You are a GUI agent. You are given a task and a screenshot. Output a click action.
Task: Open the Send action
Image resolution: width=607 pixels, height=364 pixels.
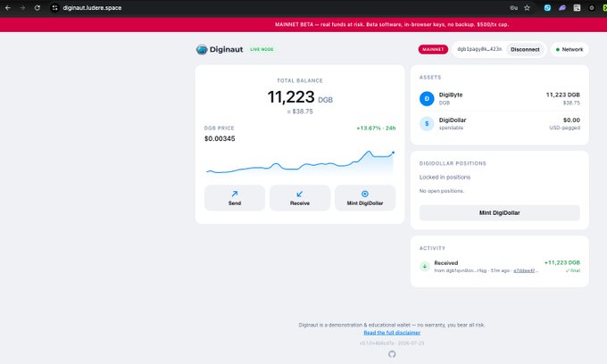click(x=235, y=198)
